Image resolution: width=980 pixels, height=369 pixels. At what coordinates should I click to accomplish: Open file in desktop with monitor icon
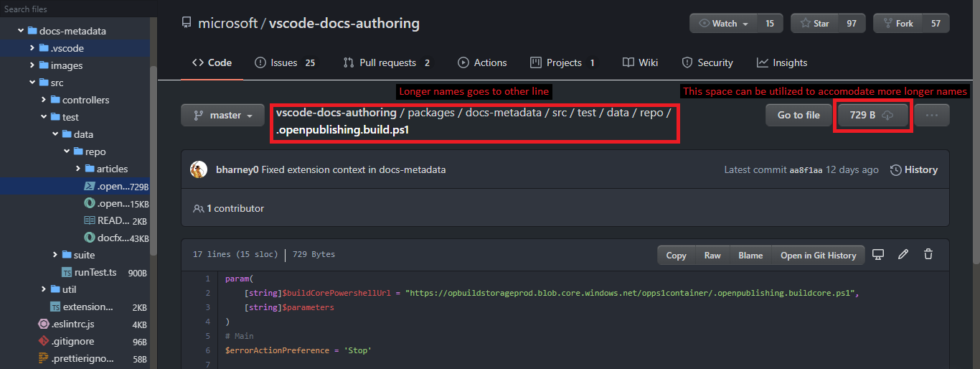click(x=877, y=254)
